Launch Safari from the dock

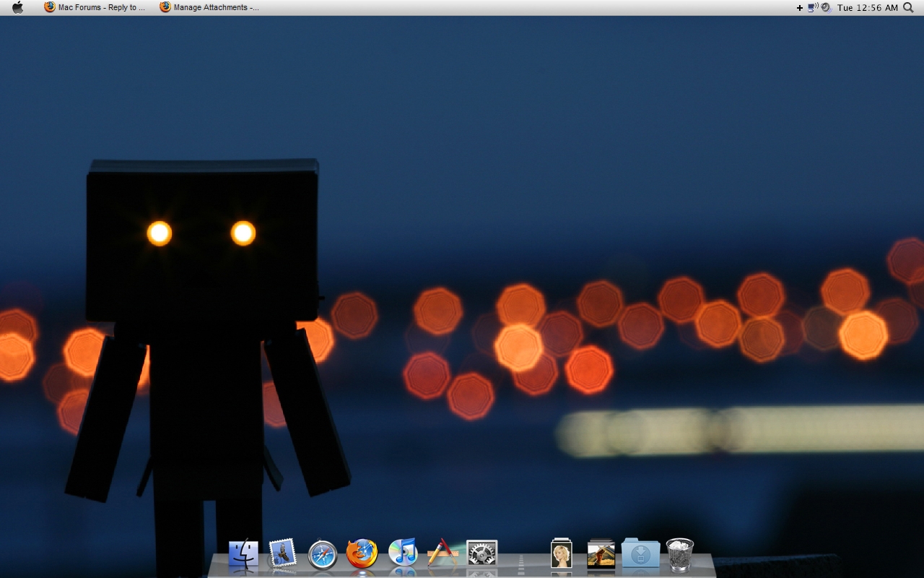tap(323, 555)
